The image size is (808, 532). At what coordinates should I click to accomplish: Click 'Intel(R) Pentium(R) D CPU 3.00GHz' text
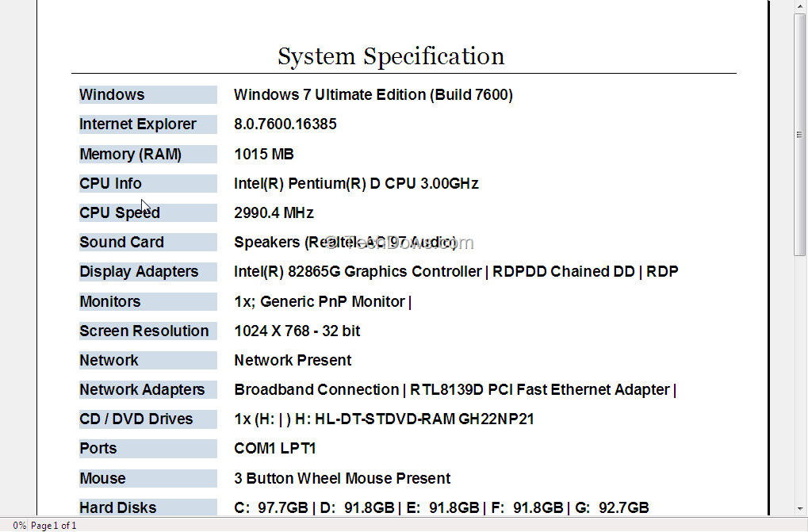point(356,183)
